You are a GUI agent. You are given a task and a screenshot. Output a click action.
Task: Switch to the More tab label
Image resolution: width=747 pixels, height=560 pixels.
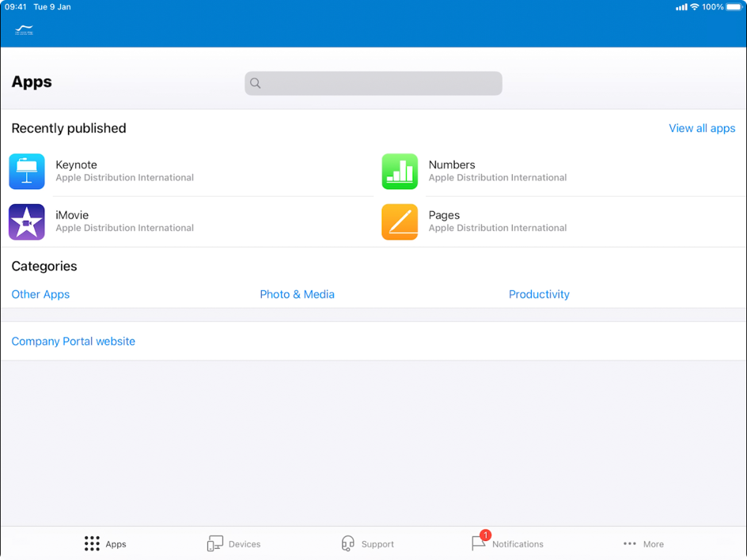point(653,544)
